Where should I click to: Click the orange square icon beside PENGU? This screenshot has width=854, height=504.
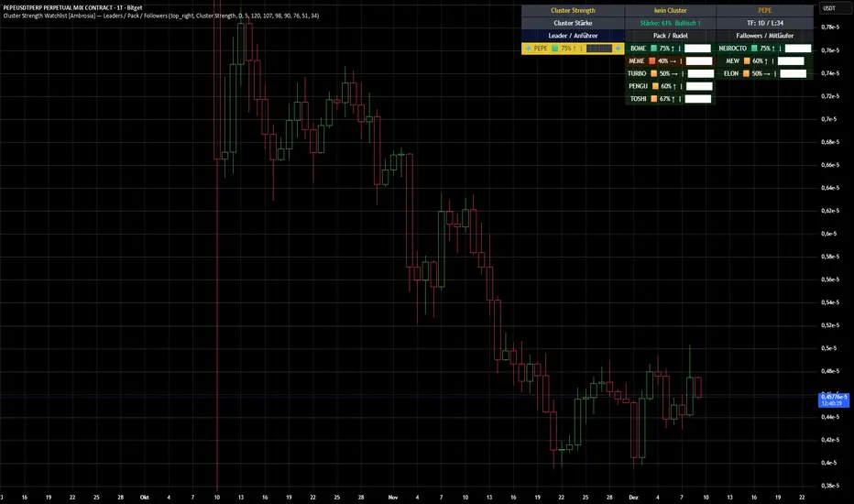[653, 86]
